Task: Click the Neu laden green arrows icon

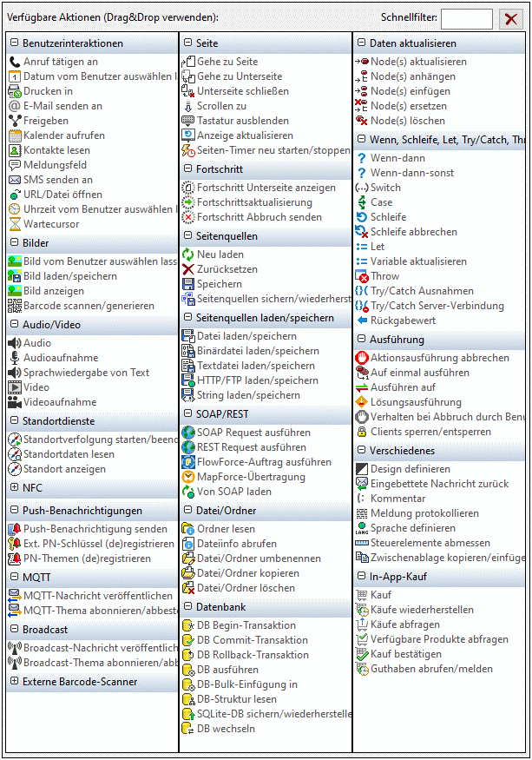Action: click(188, 254)
